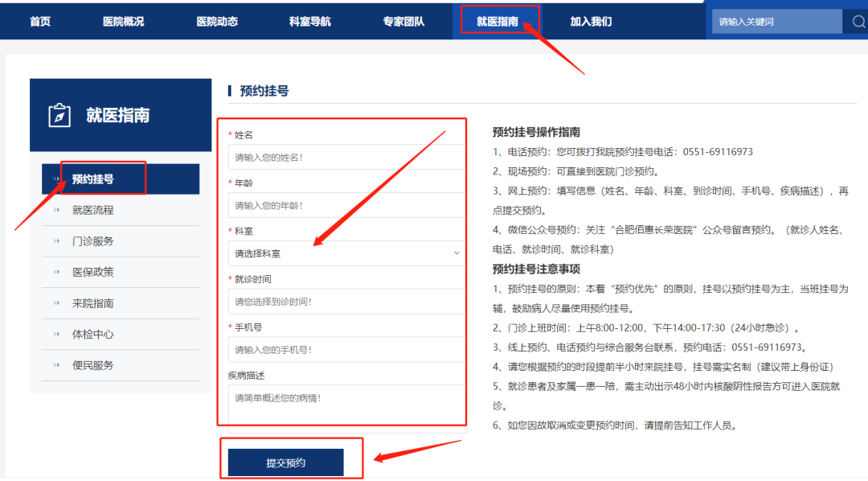View the 专家团队 page

coord(403,22)
